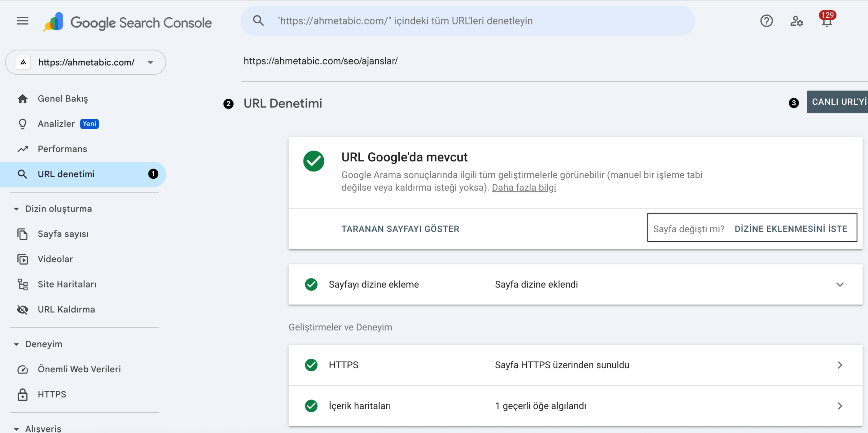Viewport: 868px width, 433px height.
Task: Click the speedometer icon beside Önemli Web Verileri
Action: (23, 369)
